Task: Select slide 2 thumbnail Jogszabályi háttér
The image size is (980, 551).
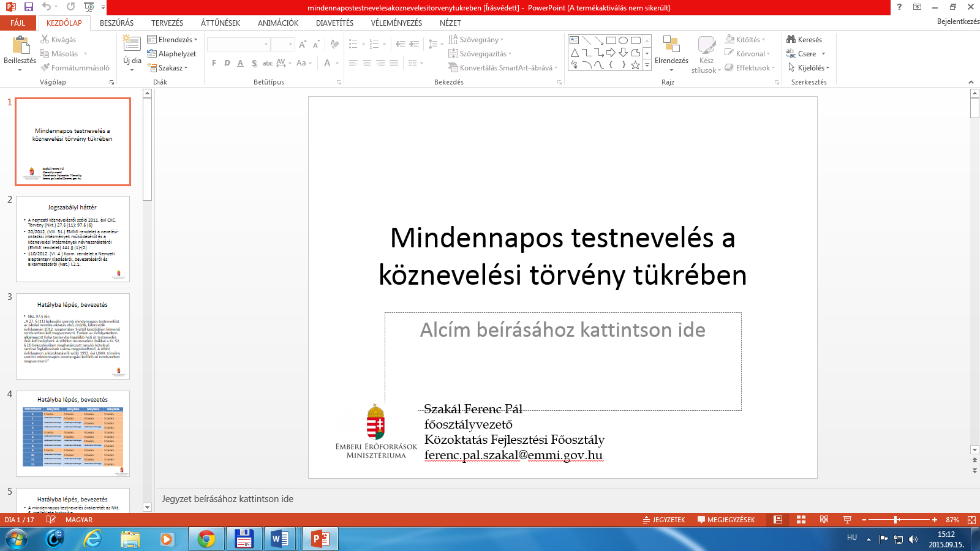Action: pos(73,239)
